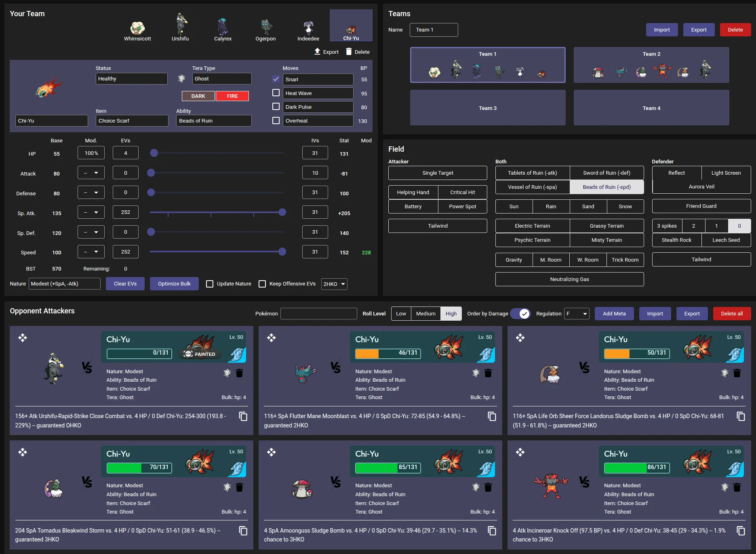Click the Attack IVs field showing 10
This screenshot has width=756, height=554.
[x=315, y=173]
